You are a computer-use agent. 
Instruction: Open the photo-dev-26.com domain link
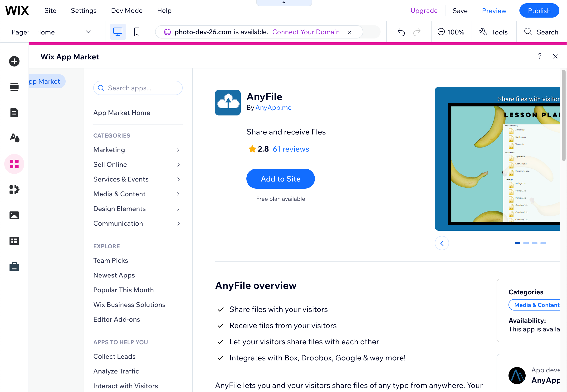[203, 32]
